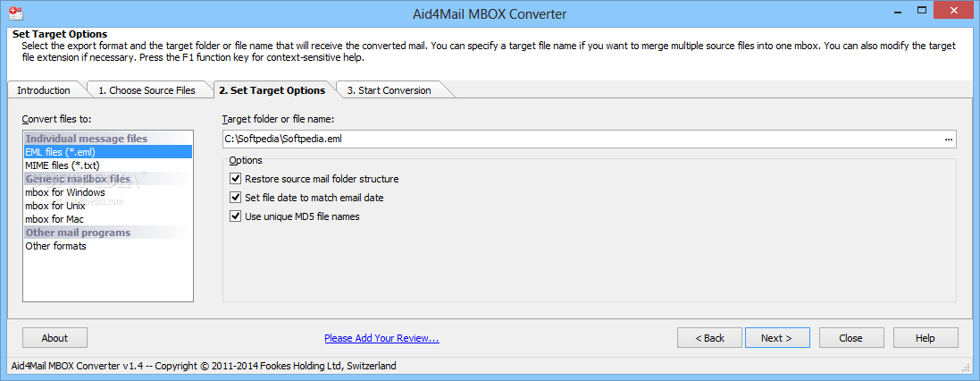Open Help with the Help button
Screen dimensions: 980x381
[926, 338]
